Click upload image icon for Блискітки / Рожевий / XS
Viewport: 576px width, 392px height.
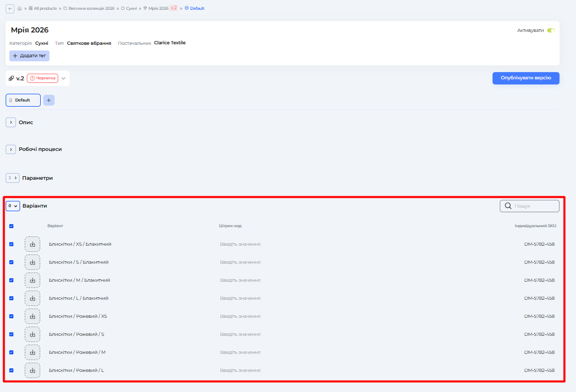32,316
